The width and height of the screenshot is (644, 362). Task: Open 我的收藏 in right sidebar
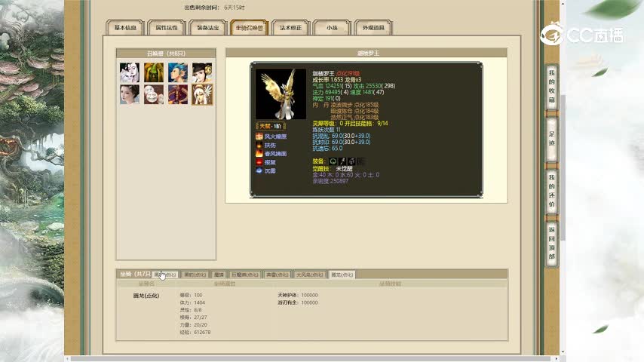pos(551,86)
